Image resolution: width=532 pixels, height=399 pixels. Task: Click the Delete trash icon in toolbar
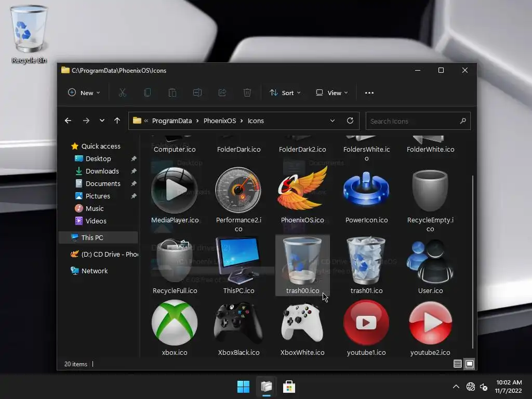click(247, 92)
